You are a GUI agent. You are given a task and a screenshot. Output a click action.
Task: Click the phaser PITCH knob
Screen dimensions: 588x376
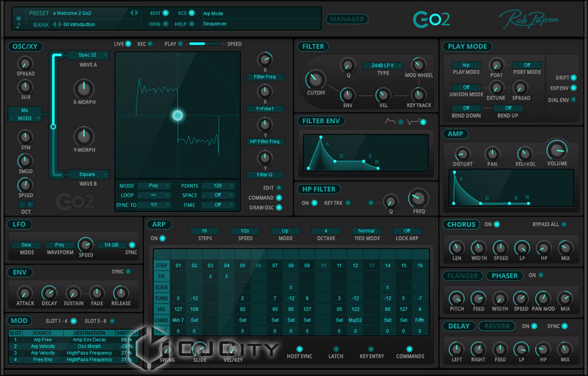tap(456, 299)
